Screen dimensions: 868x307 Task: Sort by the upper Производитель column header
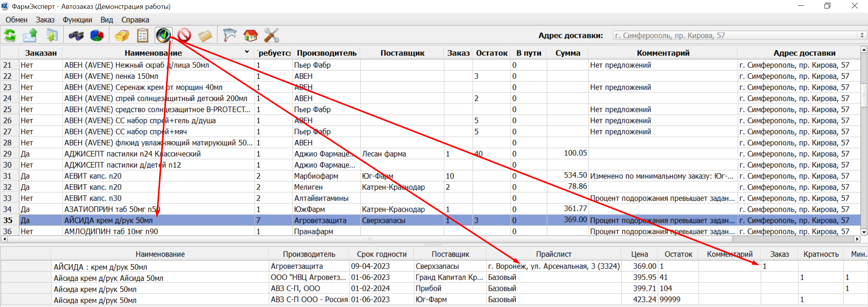point(326,53)
